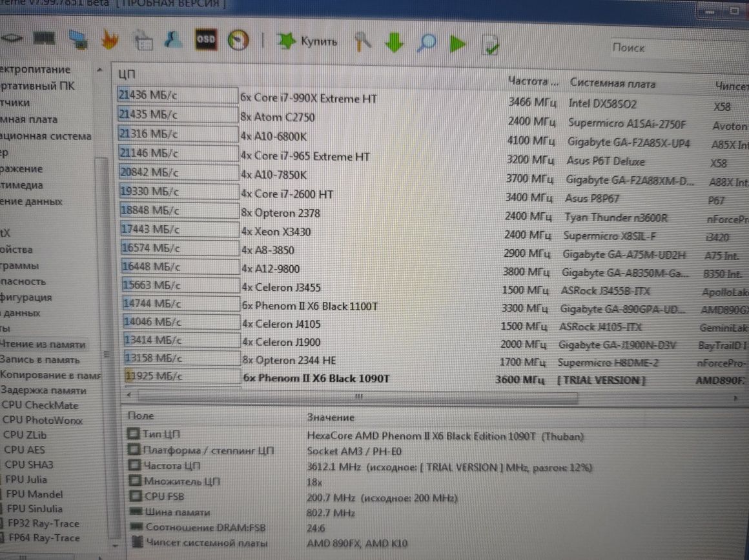749x560 pixels.
Task: Click the green star Buy icon
Action: pos(287,41)
